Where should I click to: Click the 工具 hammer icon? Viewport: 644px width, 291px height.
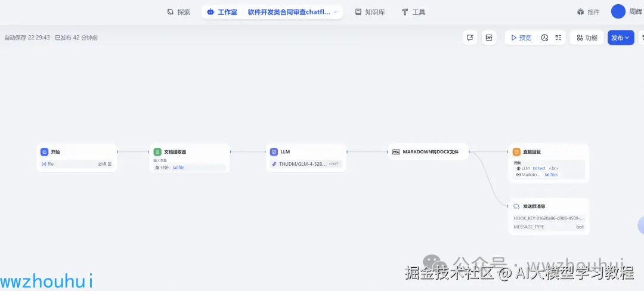(x=404, y=12)
